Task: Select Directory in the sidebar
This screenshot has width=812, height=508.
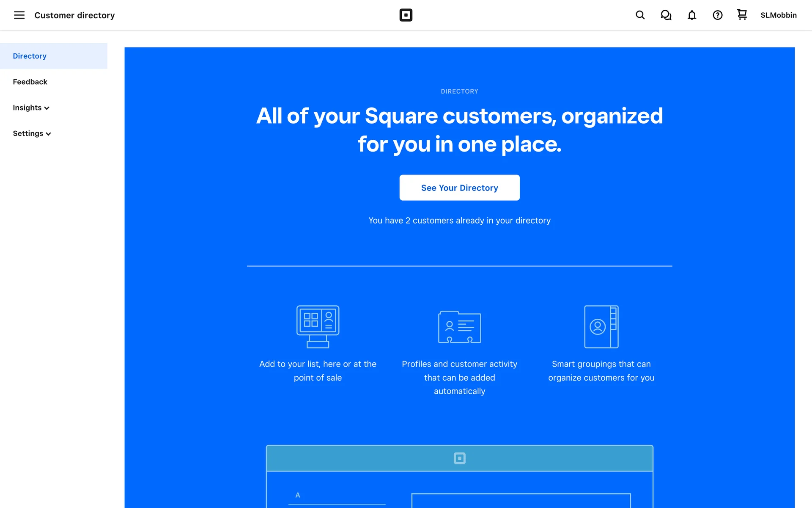Action: click(30, 56)
